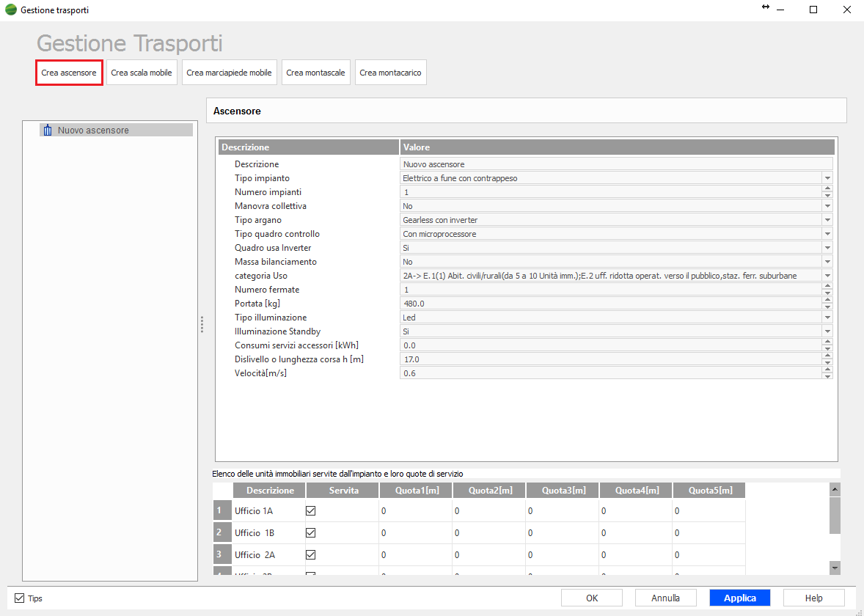Open the Tipo impianto dropdown
Image resolution: width=864 pixels, height=616 pixels.
point(827,178)
